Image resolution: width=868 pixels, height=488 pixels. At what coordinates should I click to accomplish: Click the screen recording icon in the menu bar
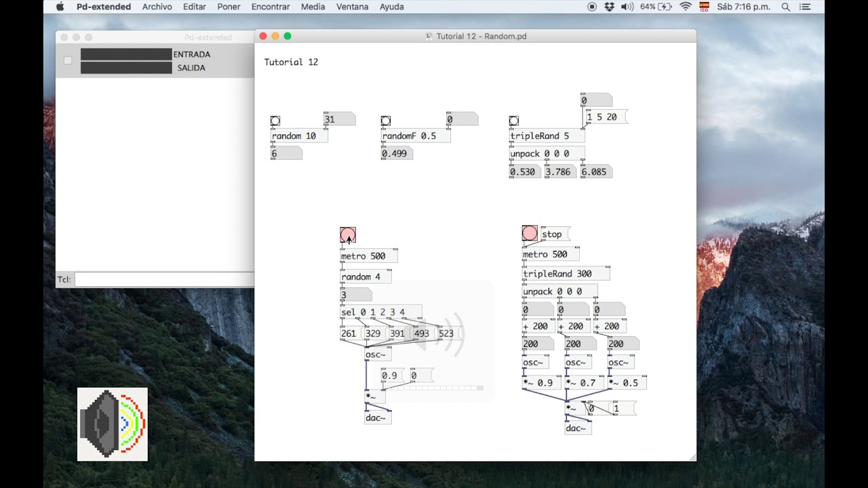point(592,7)
